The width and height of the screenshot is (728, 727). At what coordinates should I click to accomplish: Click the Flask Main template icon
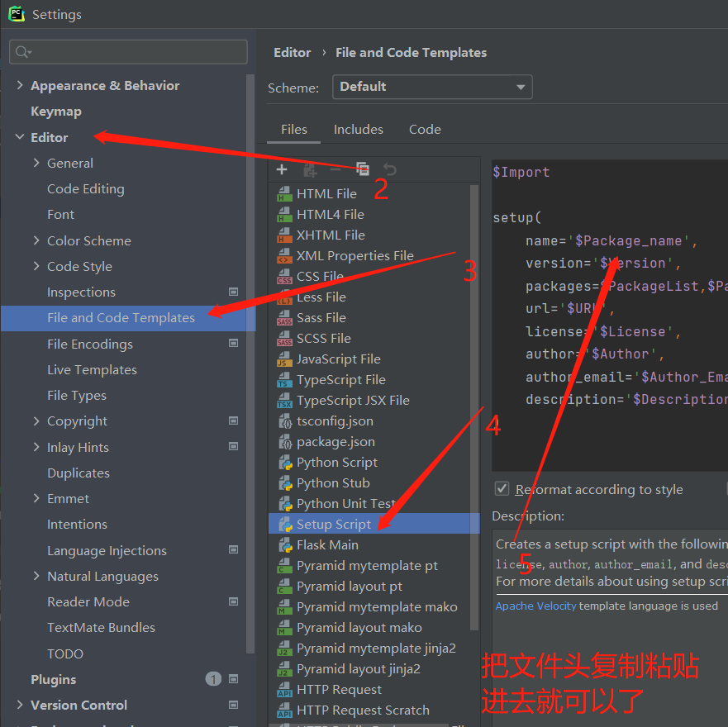point(284,545)
